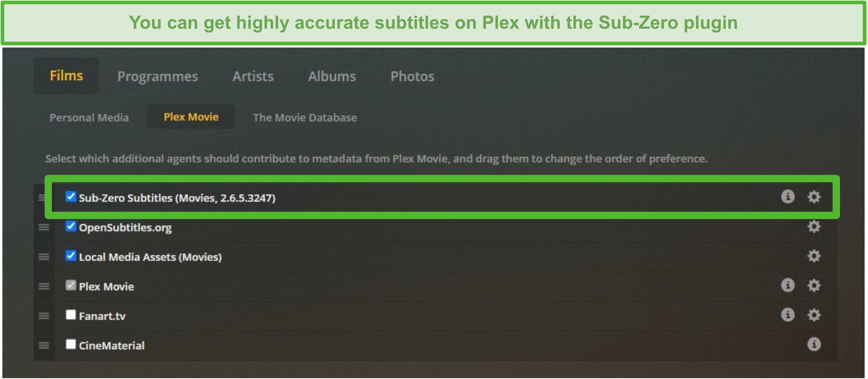The image size is (868, 379).
Task: Open the Photos tab
Action: 412,76
